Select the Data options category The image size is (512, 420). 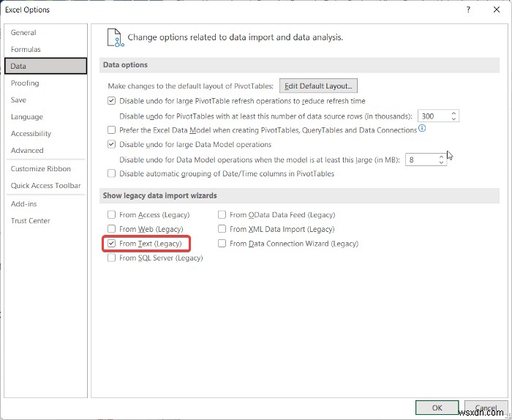[x=45, y=66]
